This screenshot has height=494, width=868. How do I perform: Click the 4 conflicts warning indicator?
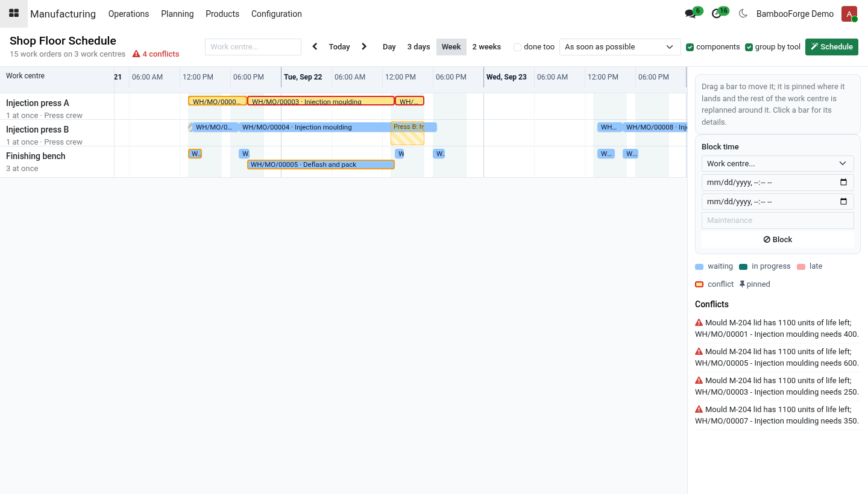click(x=156, y=54)
